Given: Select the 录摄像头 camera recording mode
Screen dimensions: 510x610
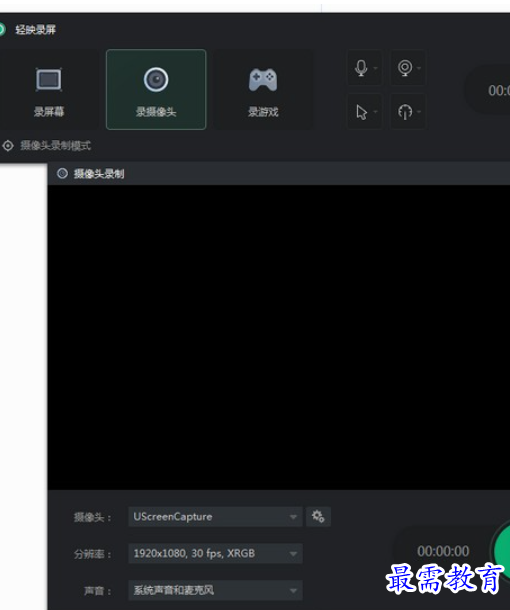Looking at the screenshot, I should [156, 89].
